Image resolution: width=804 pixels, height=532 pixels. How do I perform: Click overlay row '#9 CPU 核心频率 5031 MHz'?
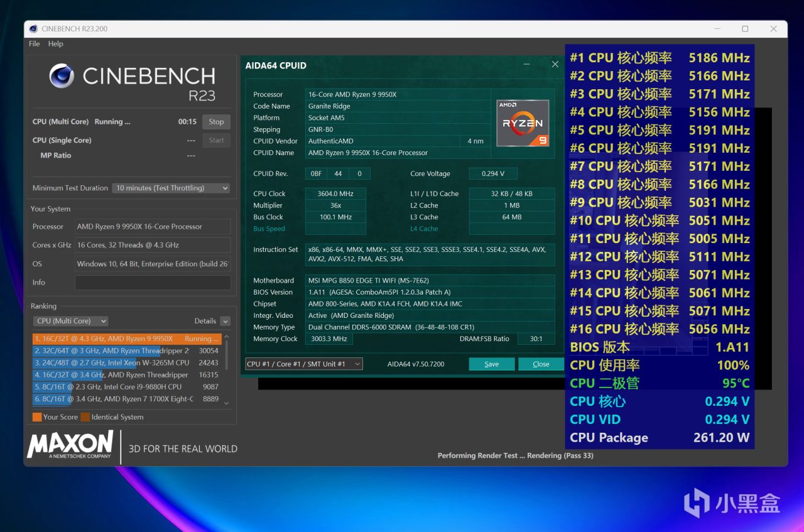660,202
